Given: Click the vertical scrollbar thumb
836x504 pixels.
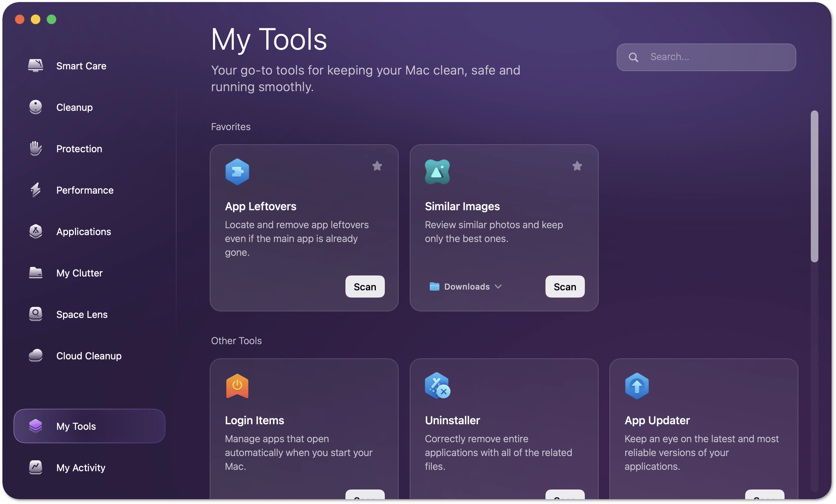Looking at the screenshot, I should (x=815, y=186).
